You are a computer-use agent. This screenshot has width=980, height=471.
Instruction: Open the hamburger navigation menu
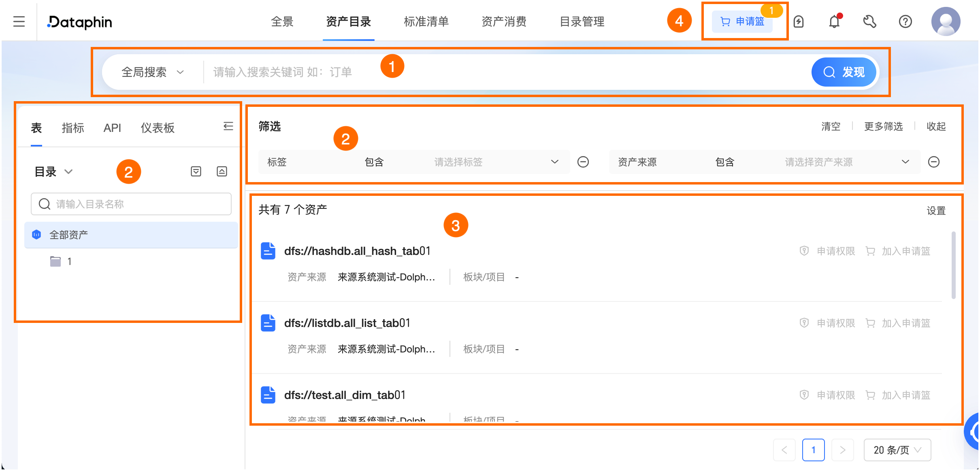[x=19, y=21]
